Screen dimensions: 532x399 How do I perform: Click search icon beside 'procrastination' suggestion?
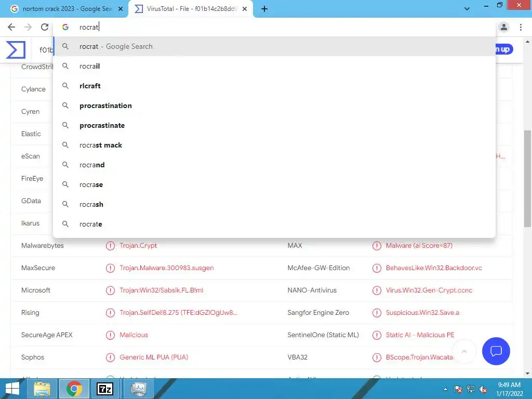point(65,105)
